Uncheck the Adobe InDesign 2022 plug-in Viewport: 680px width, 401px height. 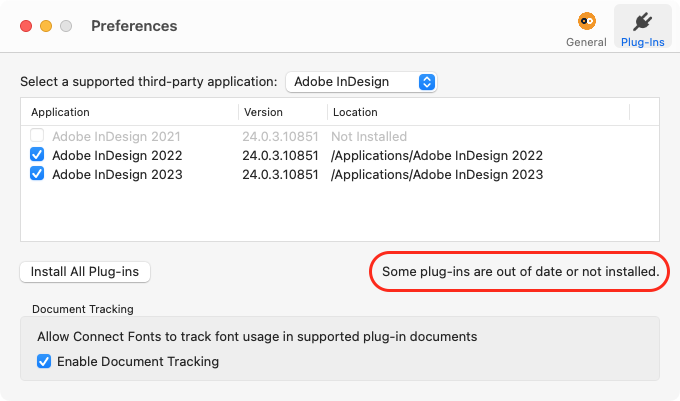point(37,155)
